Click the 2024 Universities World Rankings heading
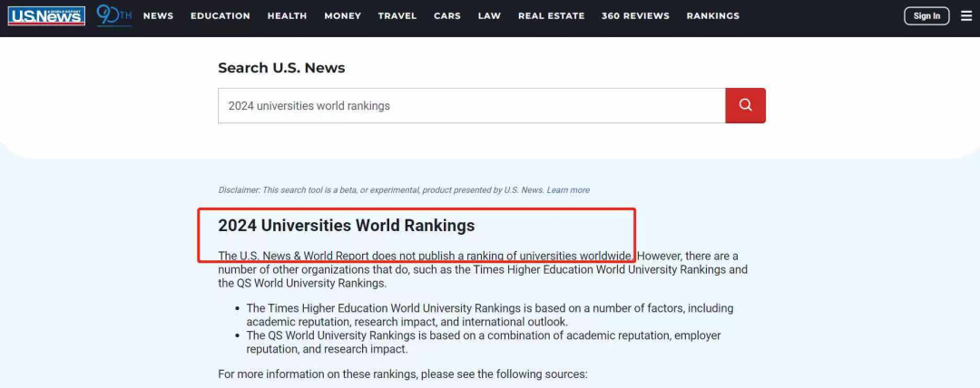This screenshot has height=388, width=980. [346, 226]
